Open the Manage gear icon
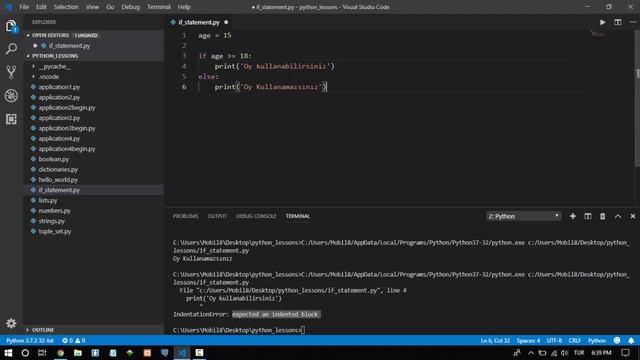Image resolution: width=640 pixels, height=360 pixels. (x=11, y=323)
